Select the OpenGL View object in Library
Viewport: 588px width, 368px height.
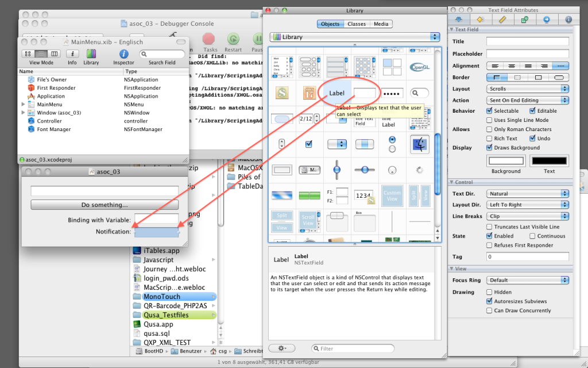point(420,68)
